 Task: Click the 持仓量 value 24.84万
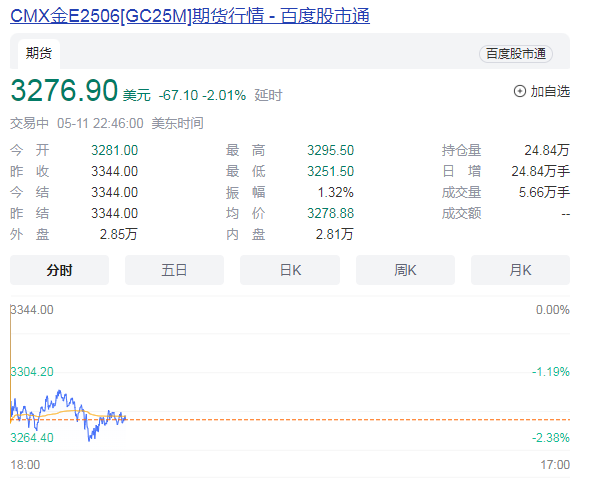(x=547, y=151)
